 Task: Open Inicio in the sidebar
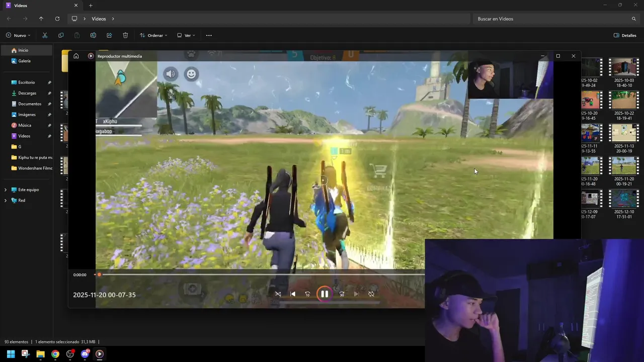pos(26,50)
